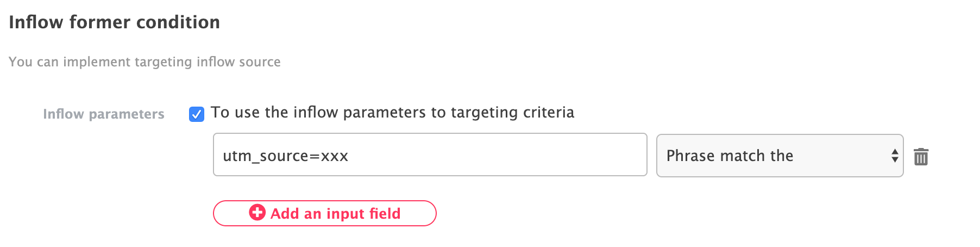Screen dimensions: 980x247
Task: Click into the utm_source=xxx text field
Action: tap(429, 155)
